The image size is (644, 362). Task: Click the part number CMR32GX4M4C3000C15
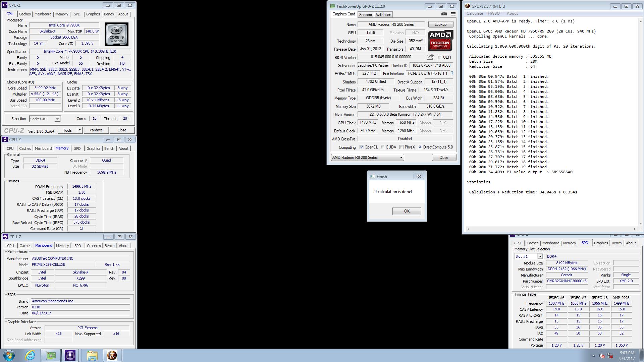pyautogui.click(x=567, y=281)
